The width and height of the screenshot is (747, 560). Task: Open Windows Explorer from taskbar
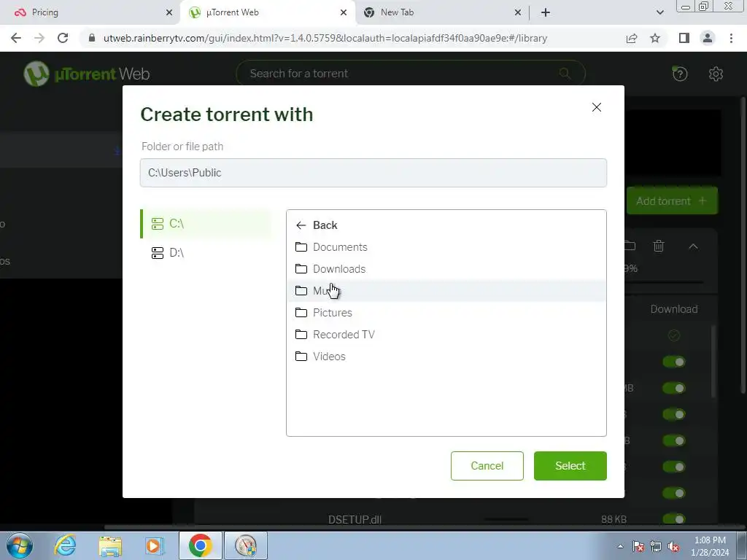tap(110, 545)
